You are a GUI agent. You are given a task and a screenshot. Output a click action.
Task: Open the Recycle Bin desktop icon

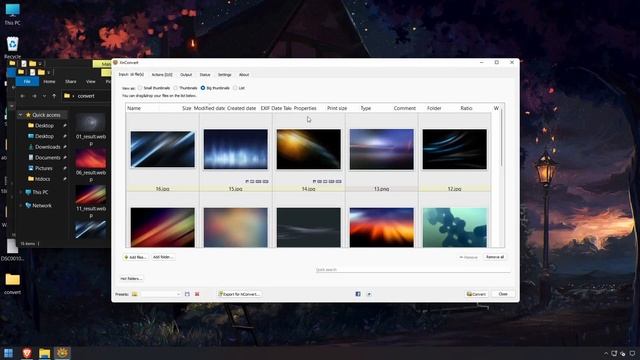(x=13, y=48)
